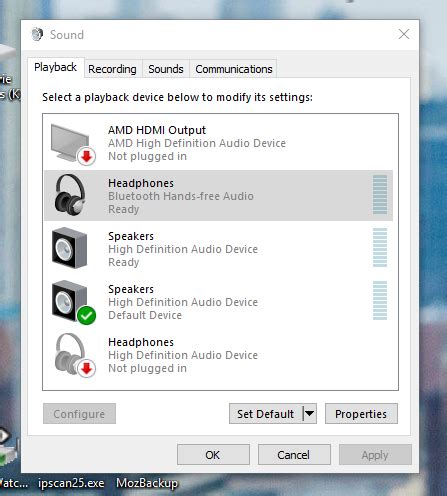Click the Ready Speakers device icon

click(x=70, y=248)
